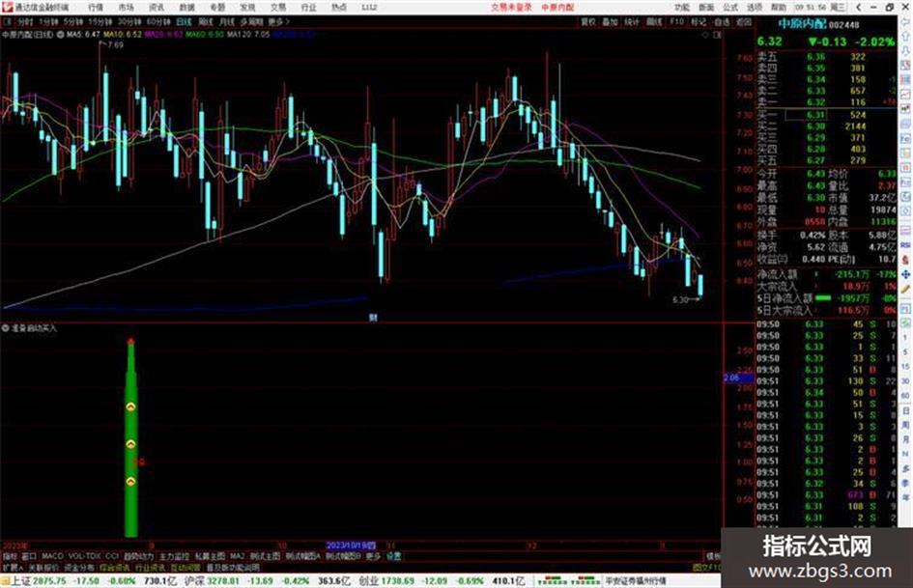Click the 中原内配 stock name header
Image resolution: width=913 pixels, height=588 pixels.
coord(802,24)
